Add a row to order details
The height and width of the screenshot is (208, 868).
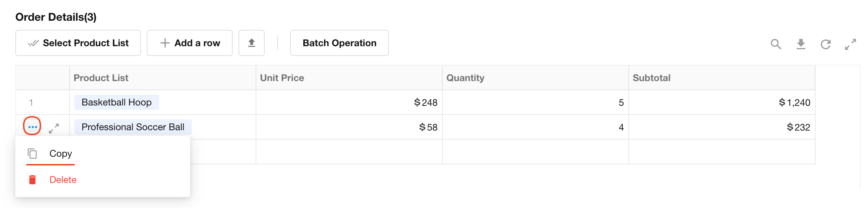pyautogui.click(x=190, y=43)
